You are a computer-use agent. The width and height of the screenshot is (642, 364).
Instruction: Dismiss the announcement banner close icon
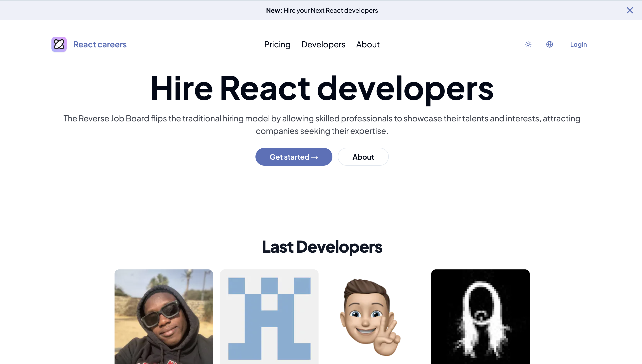pyautogui.click(x=630, y=10)
